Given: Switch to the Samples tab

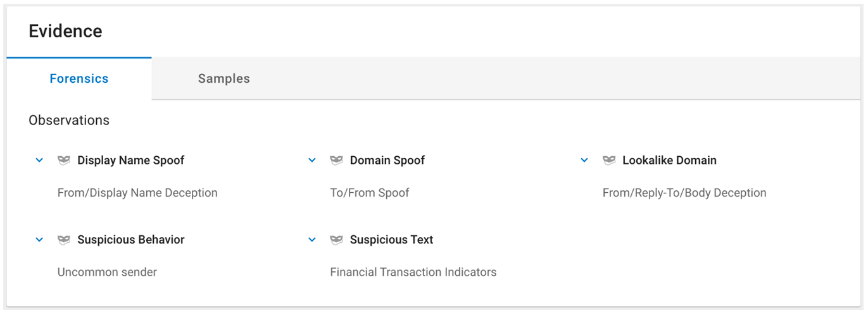Looking at the screenshot, I should point(224,79).
